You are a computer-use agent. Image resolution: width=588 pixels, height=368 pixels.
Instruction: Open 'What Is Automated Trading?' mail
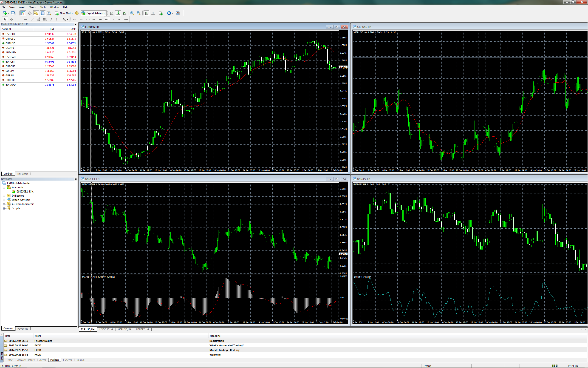pyautogui.click(x=295, y=345)
